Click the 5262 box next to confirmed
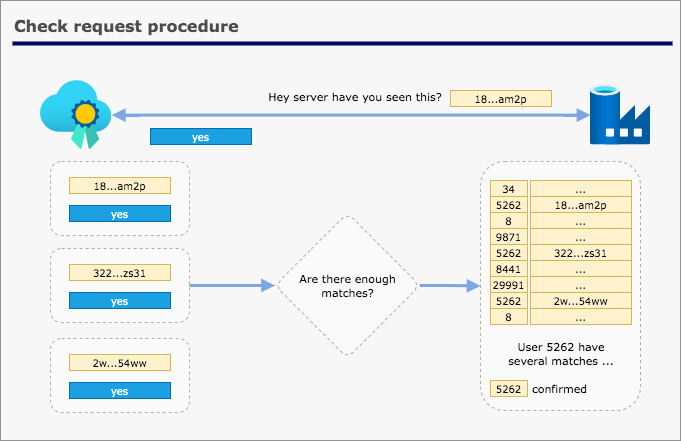Image resolution: width=681 pixels, height=441 pixels. [x=509, y=389]
